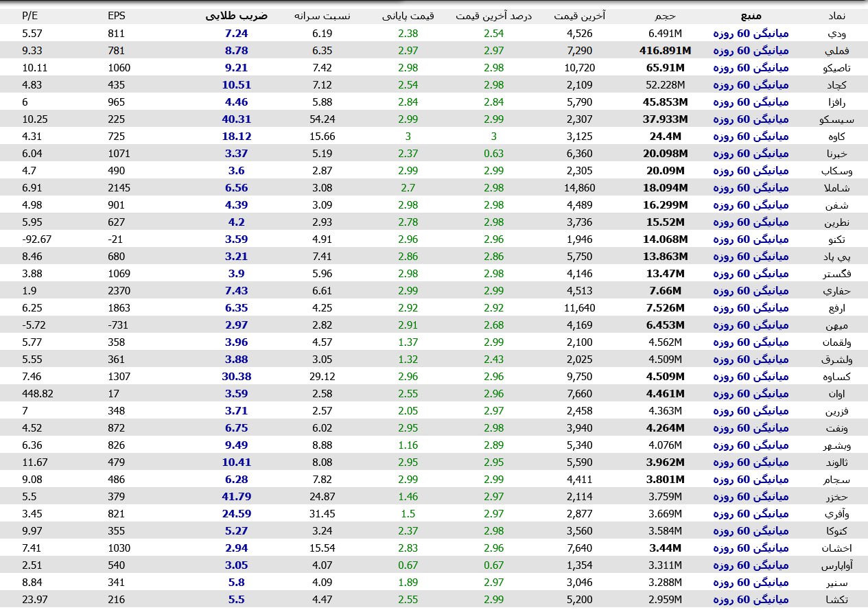The height and width of the screenshot is (610, 868).
Task: Select the شاملا symbol name
Action: coord(834,188)
